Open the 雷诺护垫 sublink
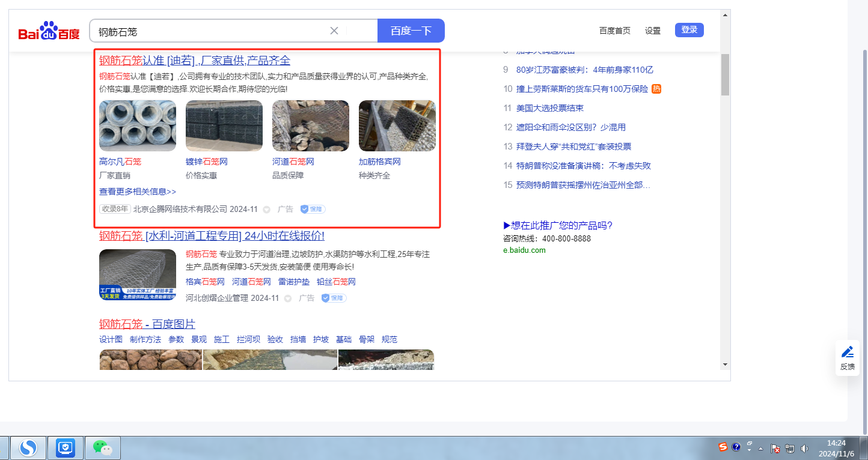This screenshot has width=868, height=460. (294, 282)
